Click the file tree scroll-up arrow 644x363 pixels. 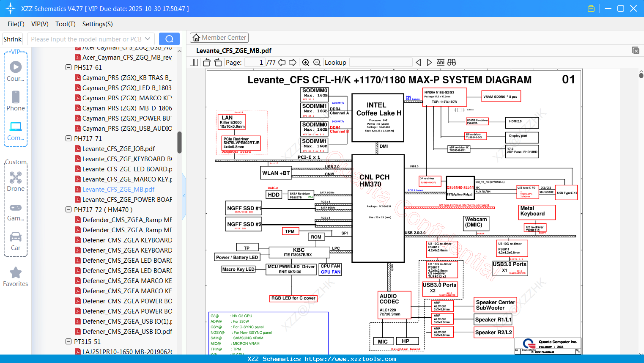pos(179,51)
